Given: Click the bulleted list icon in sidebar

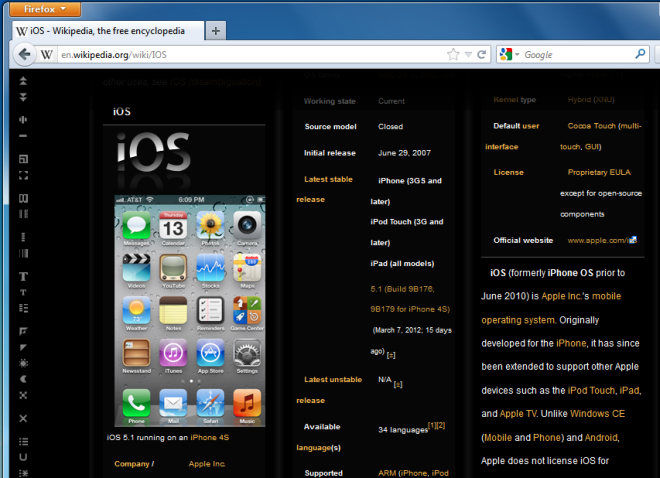Looking at the screenshot, I should click(23, 441).
